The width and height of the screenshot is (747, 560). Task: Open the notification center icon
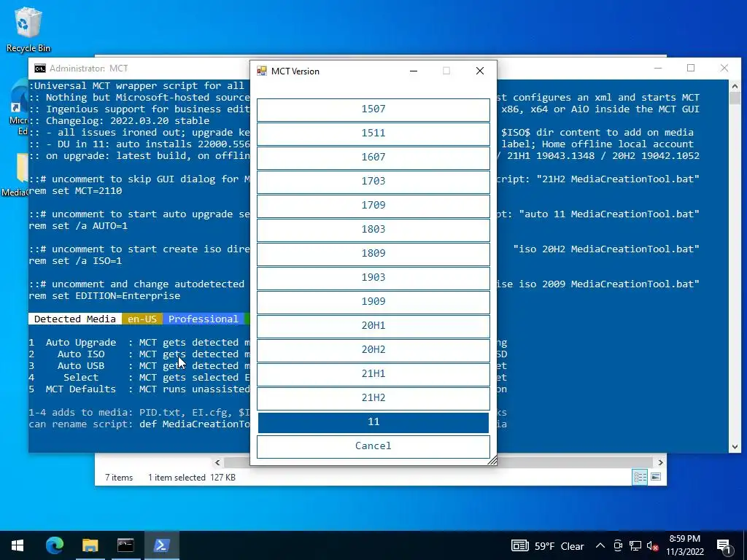tap(723, 545)
